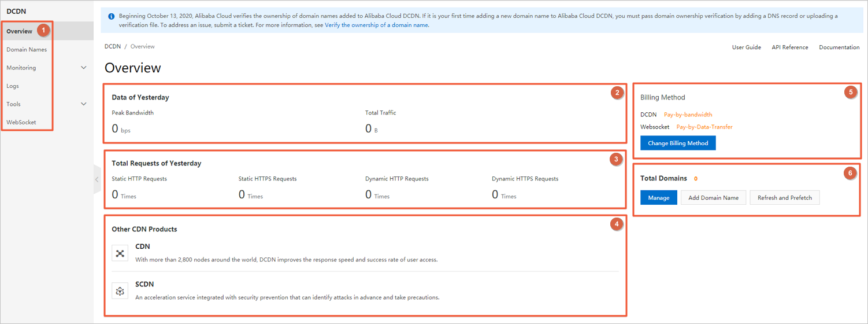This screenshot has height=324, width=868.
Task: Go to Domain Names in the sidebar
Action: tap(27, 50)
